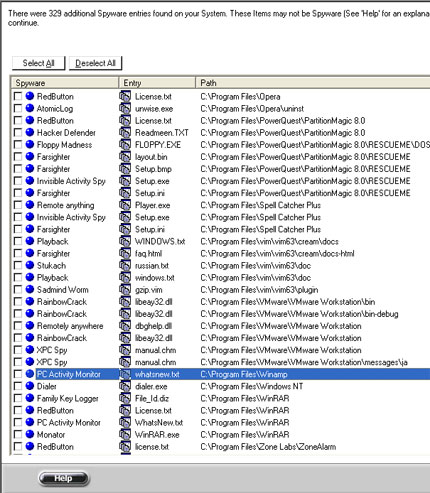Viewport: 430px width, 493px height.
Task: Click the file icon next to dialer.exe
Action: pyautogui.click(x=125, y=386)
